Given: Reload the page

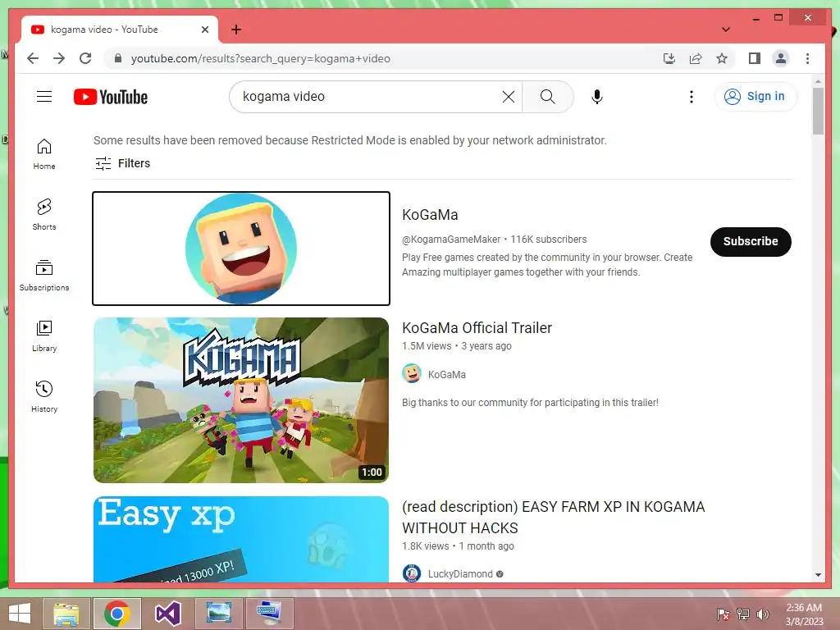Looking at the screenshot, I should tap(85, 58).
